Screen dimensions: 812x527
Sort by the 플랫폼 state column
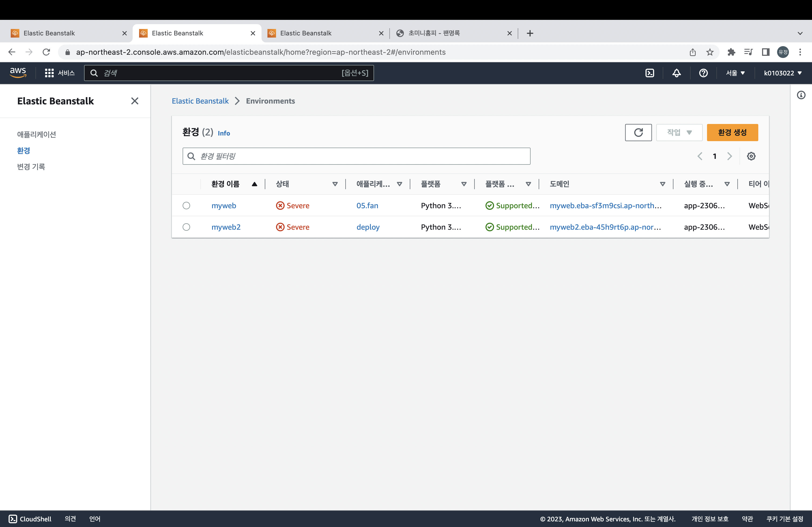pos(528,184)
